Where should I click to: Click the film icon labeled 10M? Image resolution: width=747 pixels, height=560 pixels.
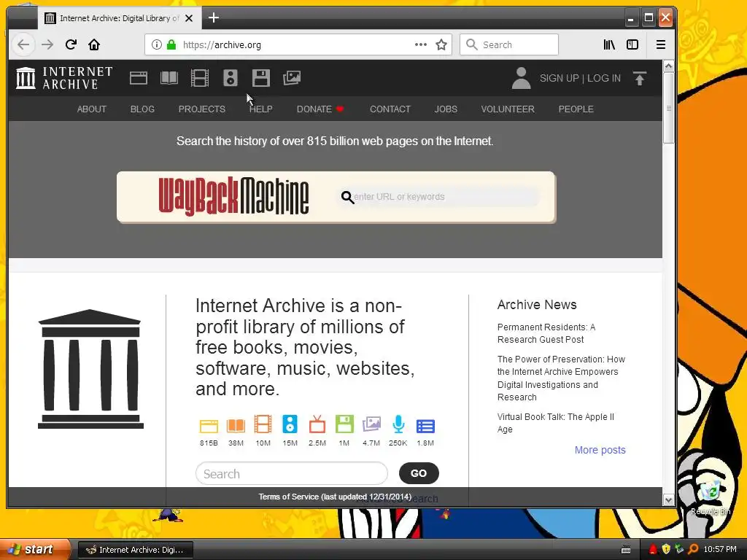tap(263, 424)
